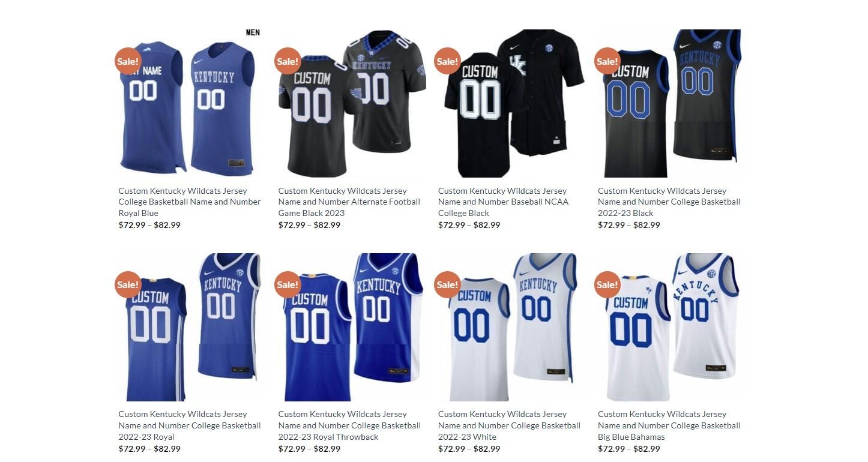Open Royal Blue College Basketball jersey image
The image size is (868, 462).
191,103
